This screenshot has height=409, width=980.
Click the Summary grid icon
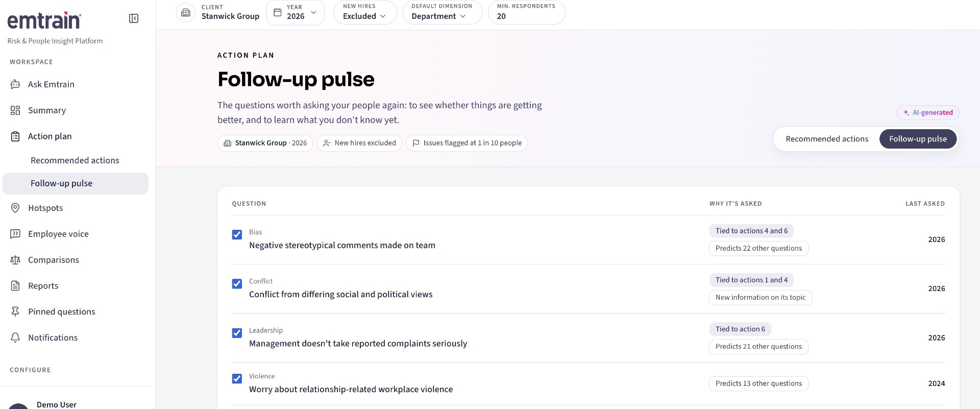pyautogui.click(x=15, y=110)
